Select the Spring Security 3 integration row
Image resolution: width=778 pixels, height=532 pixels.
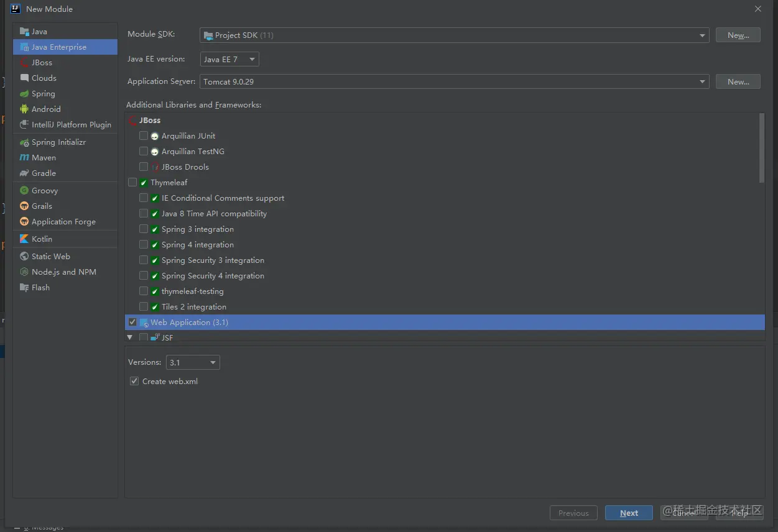(x=445, y=260)
